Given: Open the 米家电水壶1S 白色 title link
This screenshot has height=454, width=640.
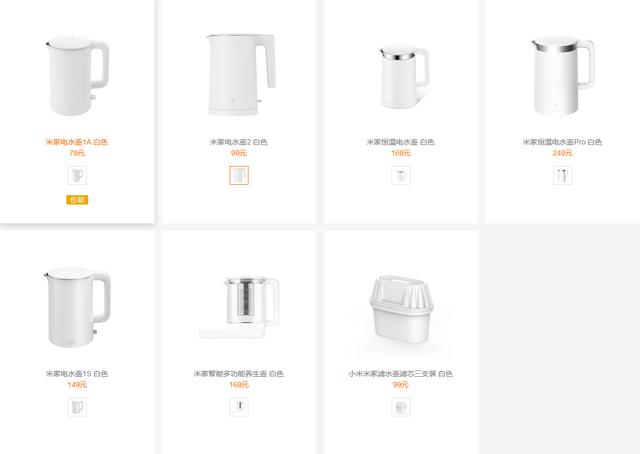Looking at the screenshot, I should pos(77,374).
